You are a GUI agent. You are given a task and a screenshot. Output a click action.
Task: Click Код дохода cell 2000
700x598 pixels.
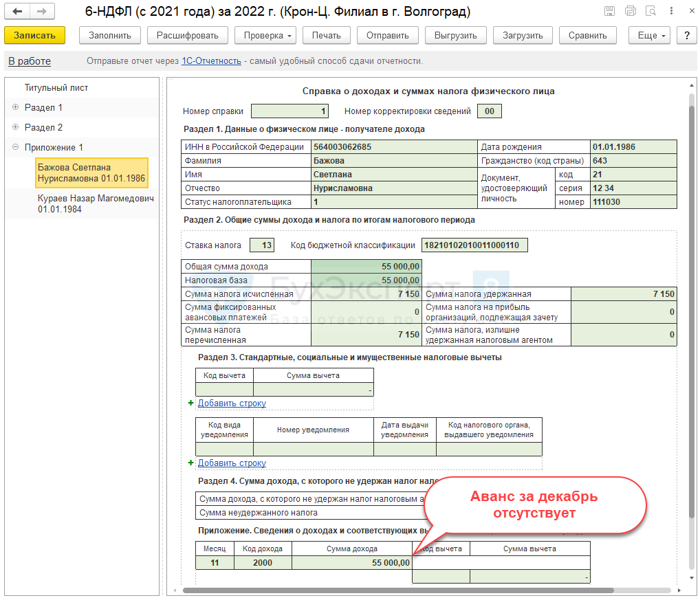pyautogui.click(x=263, y=563)
